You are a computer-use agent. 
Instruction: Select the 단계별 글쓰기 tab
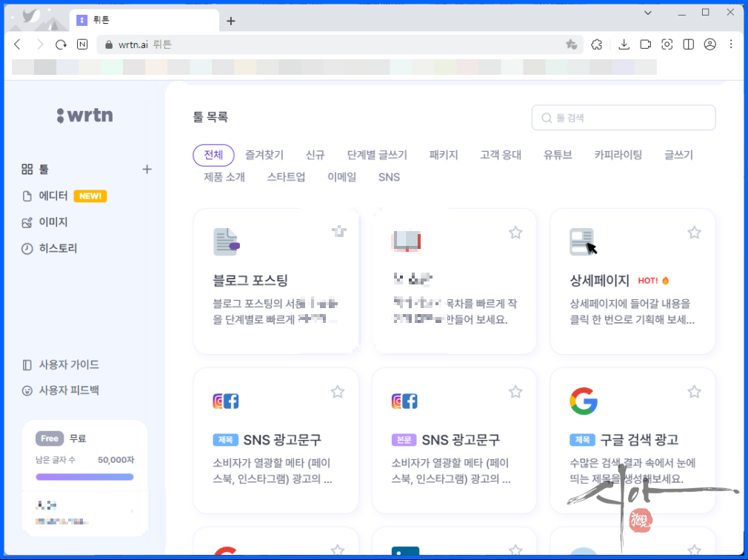click(x=377, y=155)
